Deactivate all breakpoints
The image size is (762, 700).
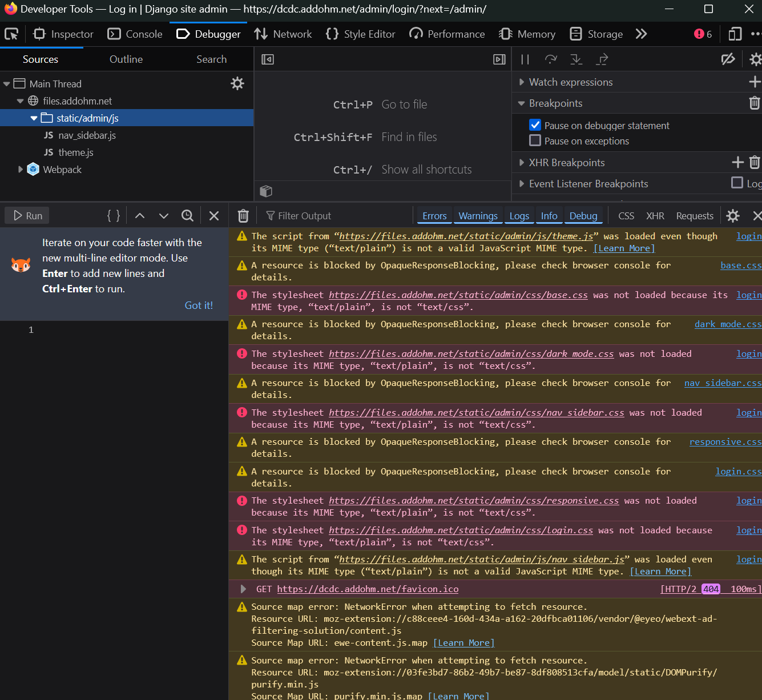coord(728,59)
